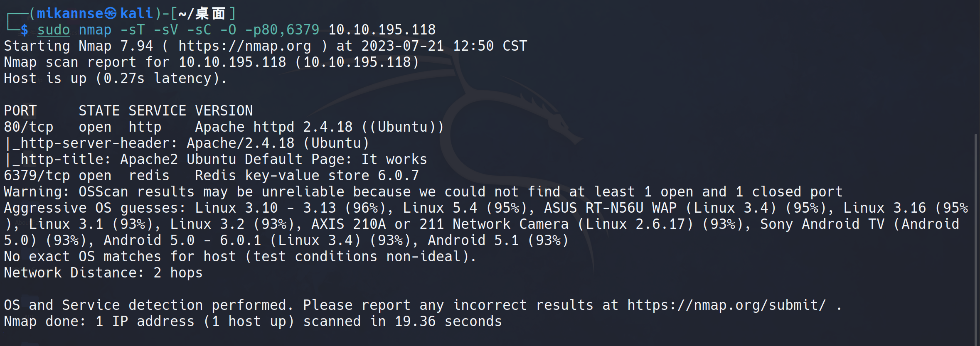Click the -p80,6379 port argument
This screenshot has height=346, width=980.
click(282, 30)
